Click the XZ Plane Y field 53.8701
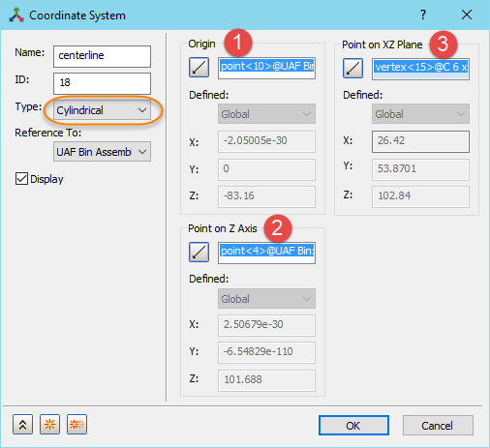The height and width of the screenshot is (448, 490). 420,169
